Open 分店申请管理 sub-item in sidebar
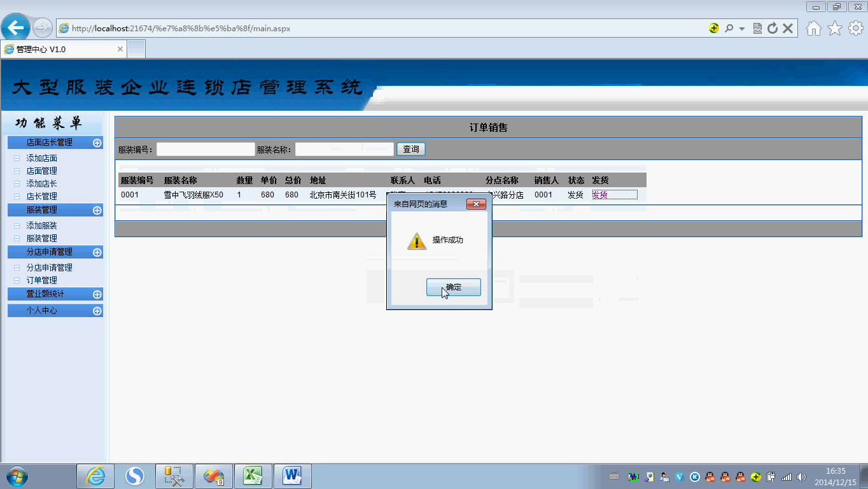868x489 pixels. (49, 267)
